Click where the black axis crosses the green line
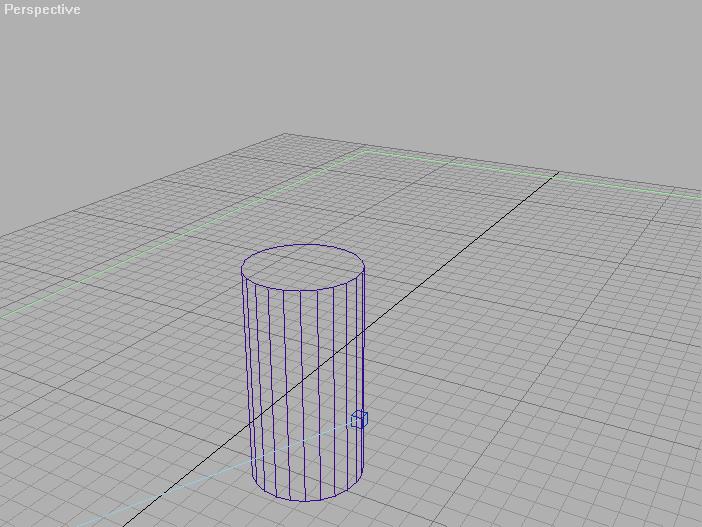 point(556,176)
